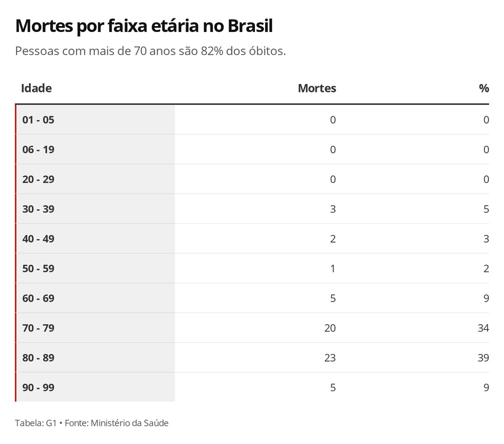Select the '90 - 99' age row label
Screen dimensions: 504x444
pyautogui.click(x=38, y=388)
